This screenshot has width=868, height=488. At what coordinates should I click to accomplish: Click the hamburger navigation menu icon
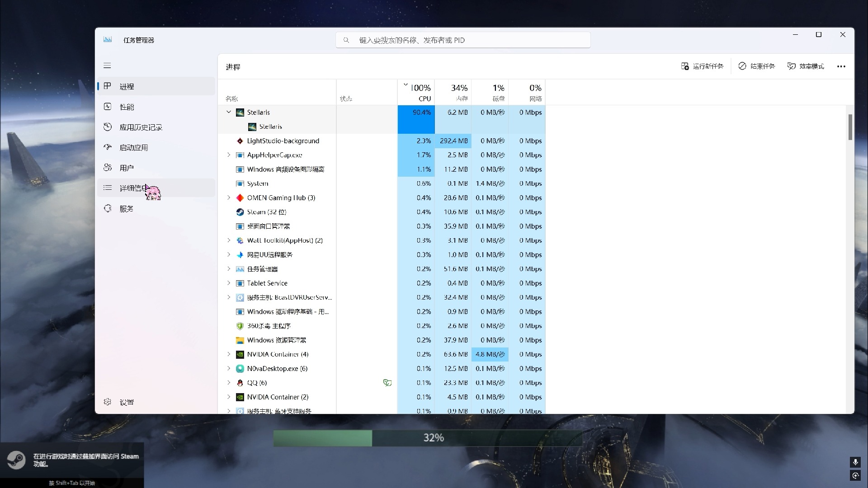(x=107, y=66)
